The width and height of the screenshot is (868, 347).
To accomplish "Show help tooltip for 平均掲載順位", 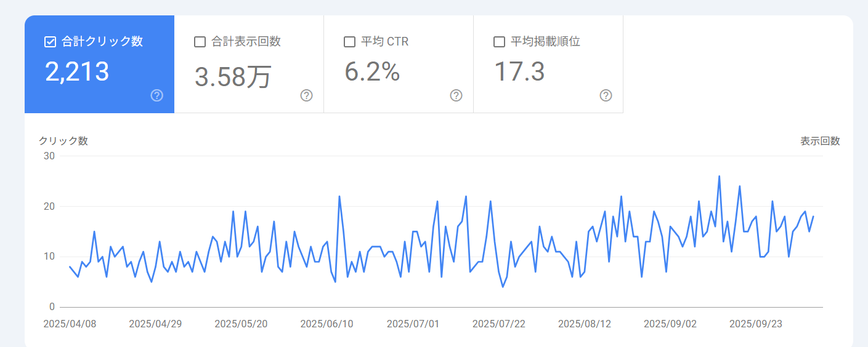I will pos(606,95).
